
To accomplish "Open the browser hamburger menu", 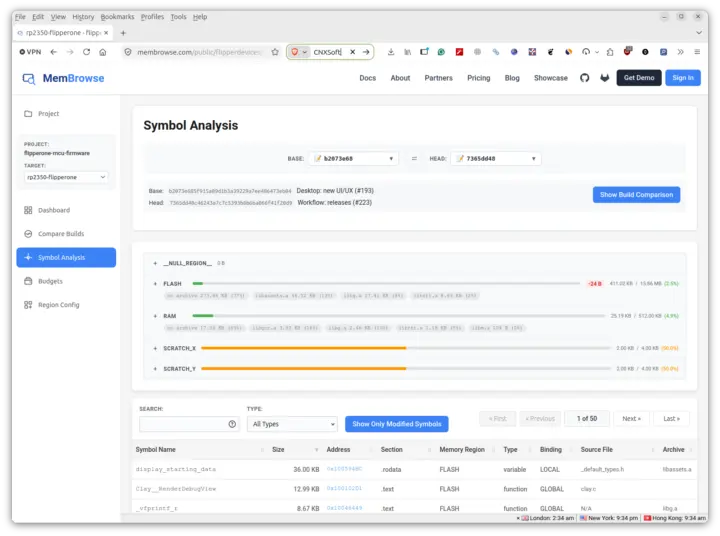I will 697,52.
